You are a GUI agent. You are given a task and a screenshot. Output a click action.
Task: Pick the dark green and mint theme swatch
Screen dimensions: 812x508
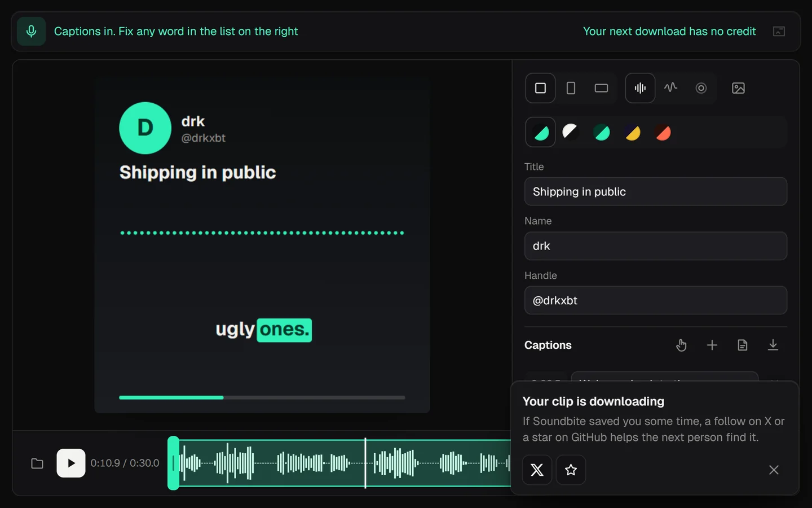[602, 132]
